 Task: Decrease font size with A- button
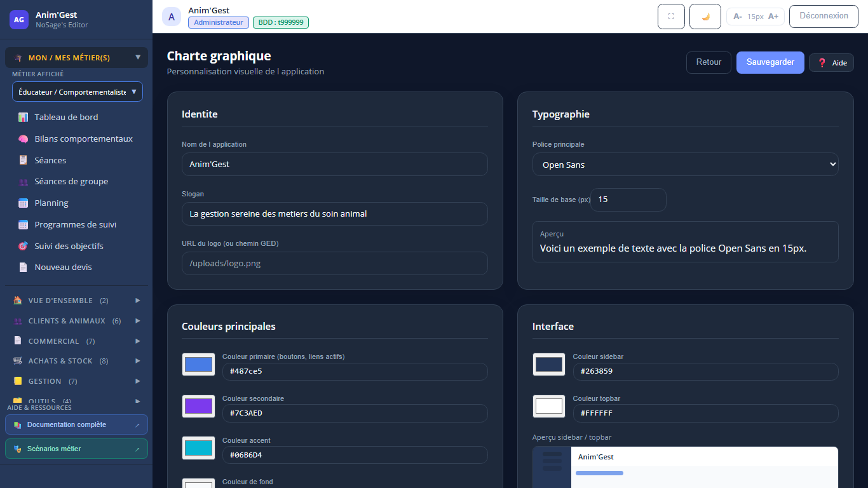[x=738, y=17]
